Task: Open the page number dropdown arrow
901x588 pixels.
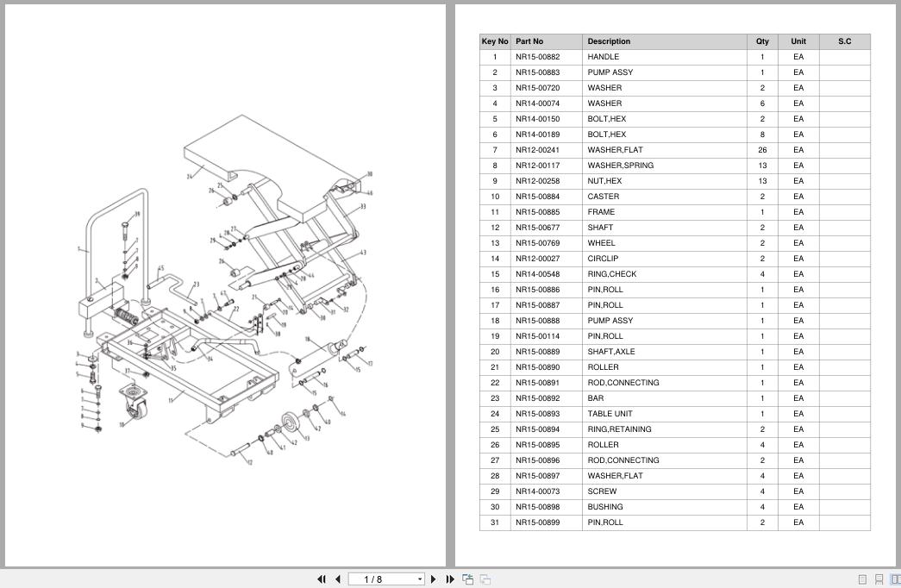Action: (x=420, y=579)
